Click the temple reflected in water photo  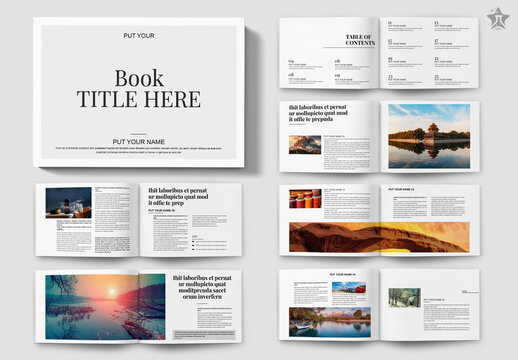(429, 136)
